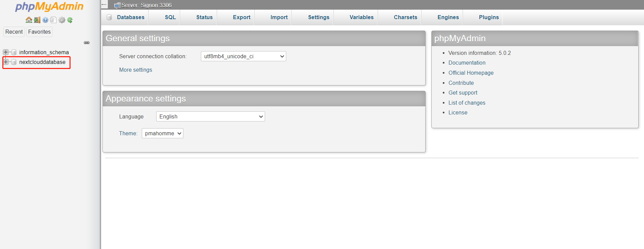Screen dimensions: 644x249
Task: Open the Theme pmahomme dropdown
Action: coord(162,133)
